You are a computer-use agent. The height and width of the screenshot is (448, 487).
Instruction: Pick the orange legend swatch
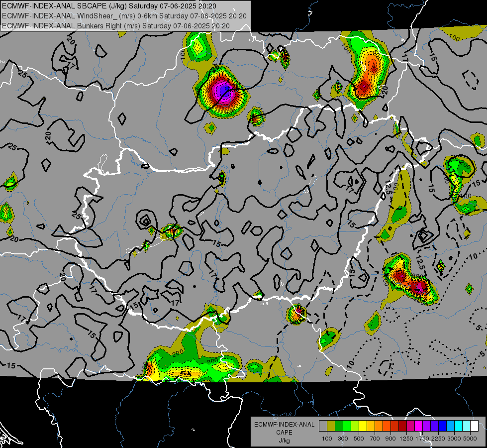[x=379, y=426]
